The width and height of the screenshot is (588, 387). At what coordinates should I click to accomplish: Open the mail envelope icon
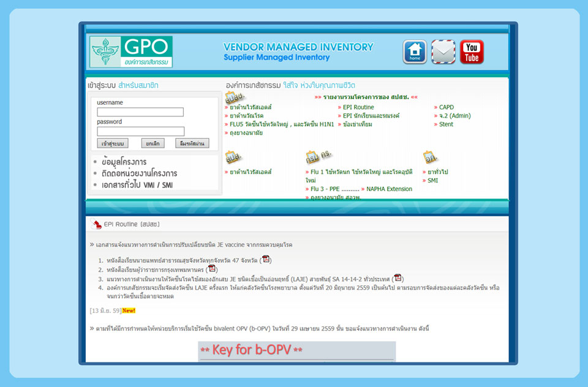pos(443,52)
